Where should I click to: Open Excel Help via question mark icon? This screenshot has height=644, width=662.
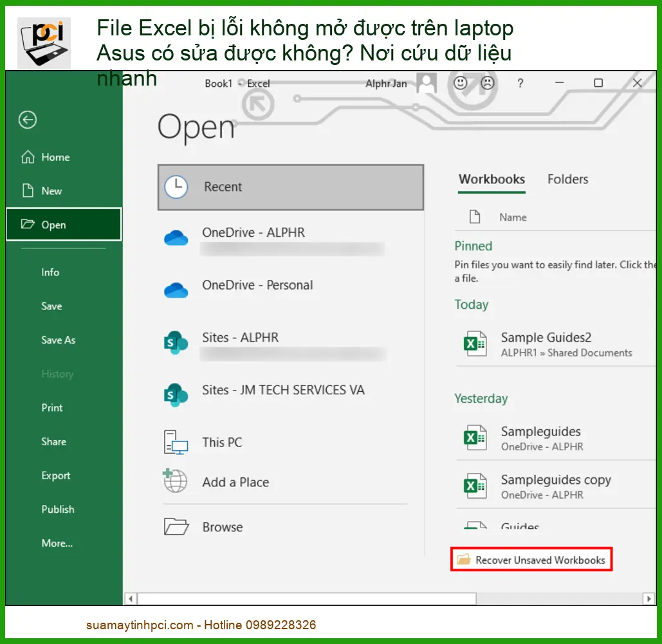pyautogui.click(x=519, y=82)
